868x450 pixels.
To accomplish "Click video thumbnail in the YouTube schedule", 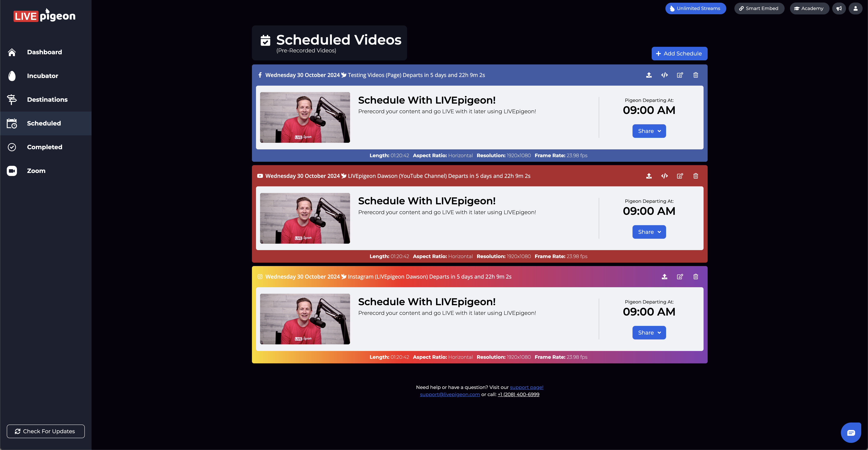I will tap(305, 218).
